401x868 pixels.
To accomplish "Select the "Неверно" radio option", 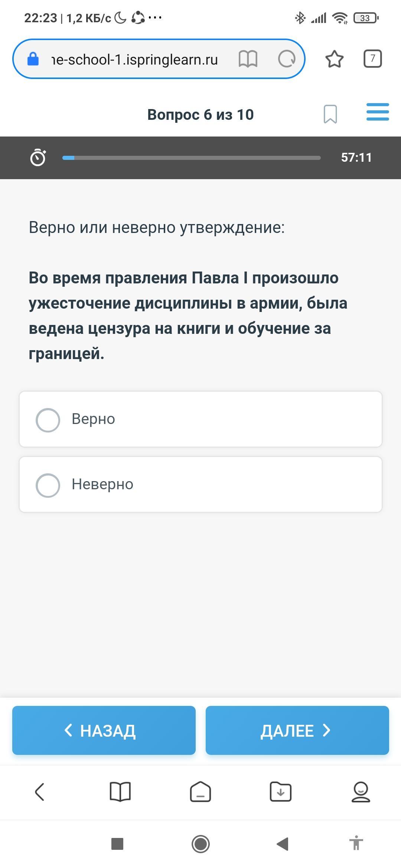I will pos(200,484).
